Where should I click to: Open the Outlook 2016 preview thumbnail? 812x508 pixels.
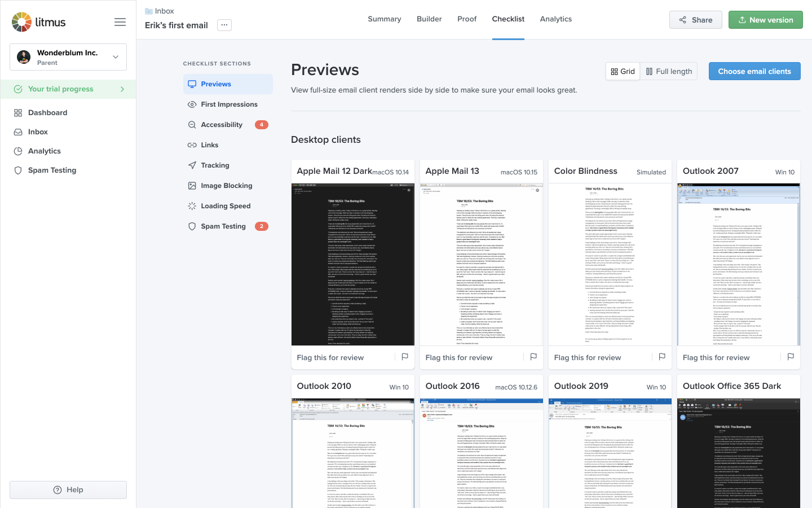[482, 453]
